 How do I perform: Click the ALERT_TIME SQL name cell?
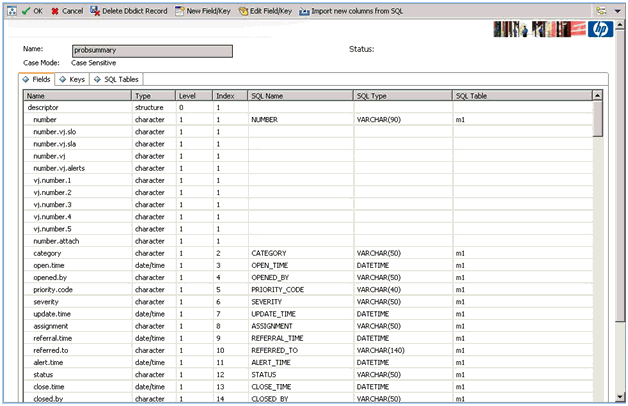click(271, 362)
